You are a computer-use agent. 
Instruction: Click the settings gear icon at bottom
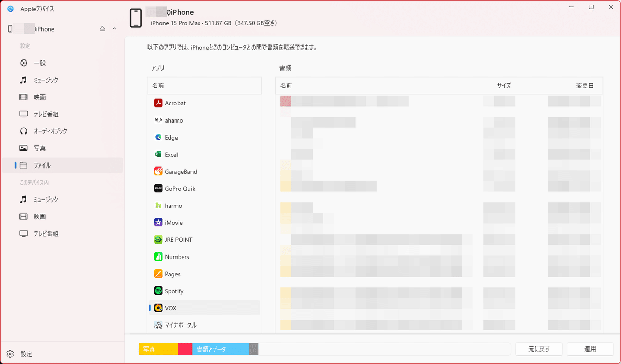click(x=10, y=354)
